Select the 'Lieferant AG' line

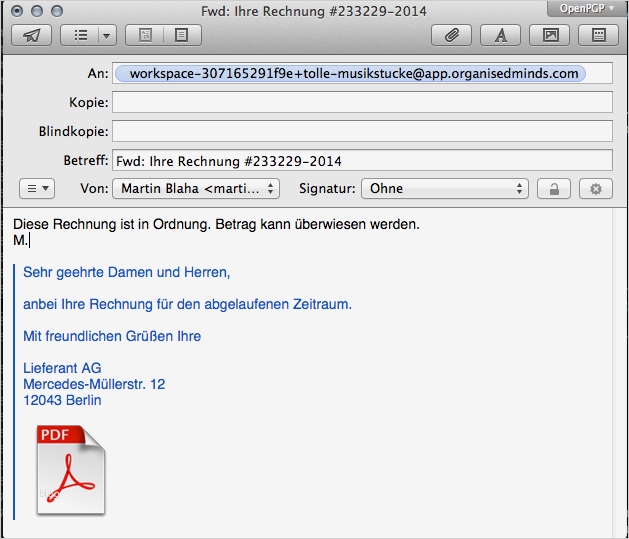pos(62,368)
